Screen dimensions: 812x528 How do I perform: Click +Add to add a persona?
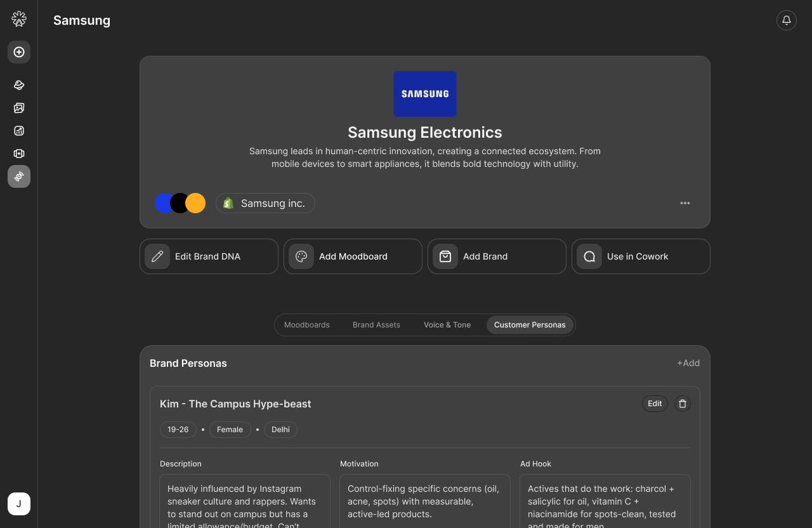(x=688, y=363)
